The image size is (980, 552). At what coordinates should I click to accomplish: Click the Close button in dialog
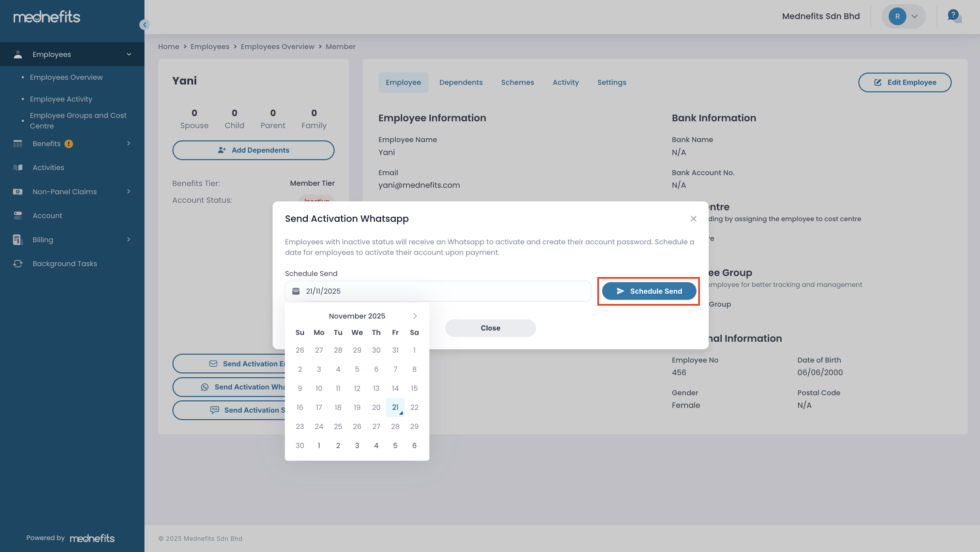(490, 328)
